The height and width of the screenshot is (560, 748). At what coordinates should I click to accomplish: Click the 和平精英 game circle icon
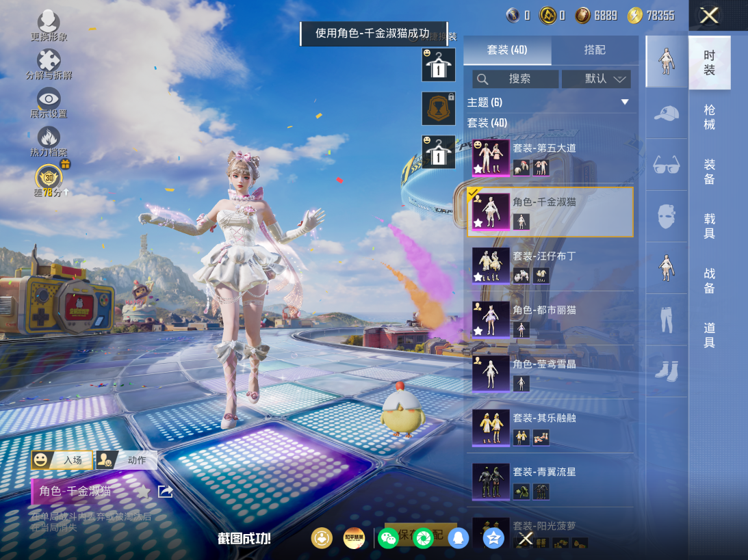[x=354, y=539]
